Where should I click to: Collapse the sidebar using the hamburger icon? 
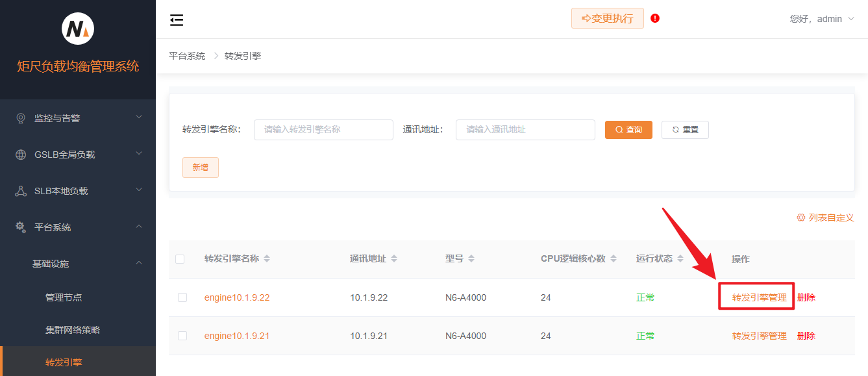tap(176, 20)
